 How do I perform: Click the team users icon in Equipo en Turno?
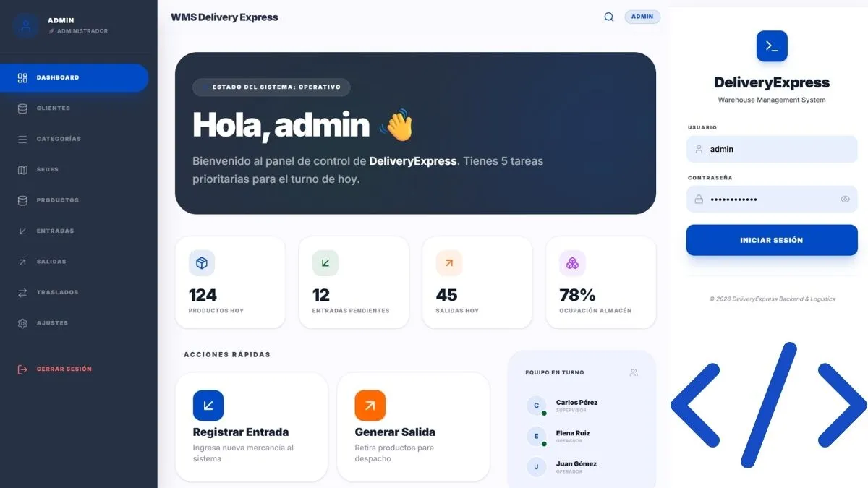click(634, 373)
